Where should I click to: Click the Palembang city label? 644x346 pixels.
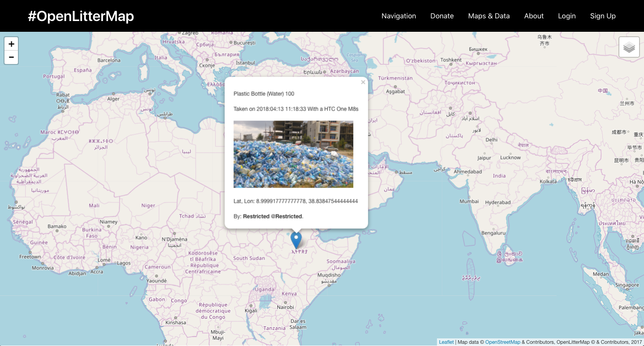(x=631, y=308)
